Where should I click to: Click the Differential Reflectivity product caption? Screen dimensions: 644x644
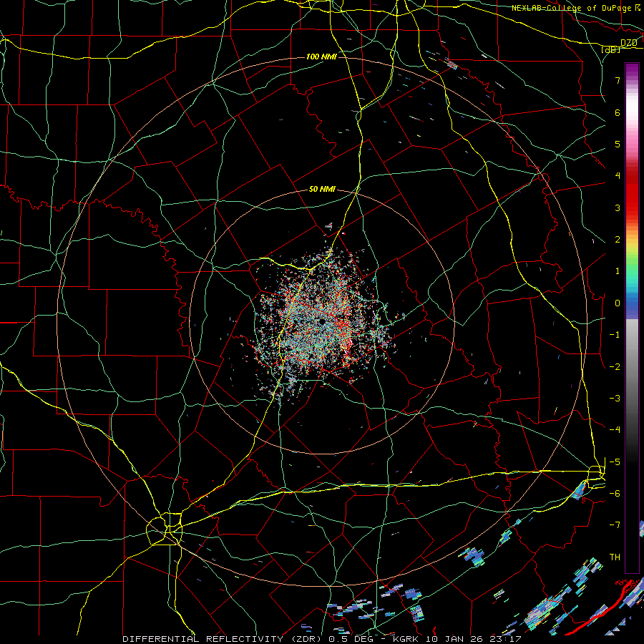322,639
